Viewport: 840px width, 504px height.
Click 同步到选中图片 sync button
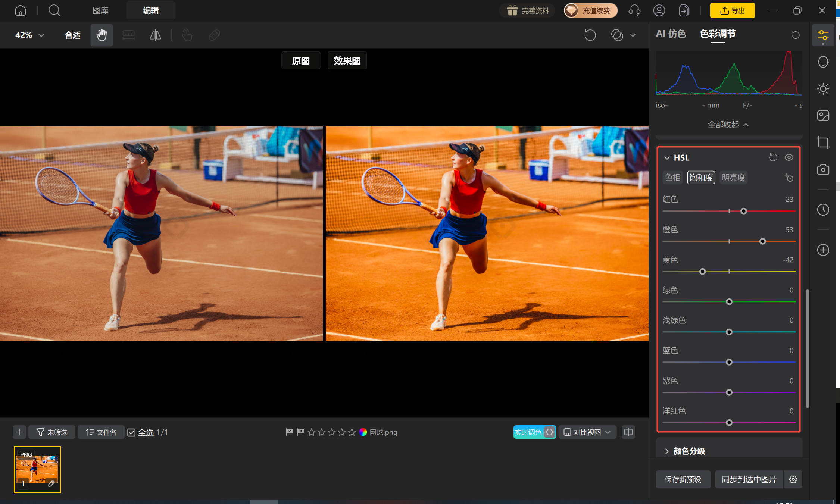coord(749,479)
